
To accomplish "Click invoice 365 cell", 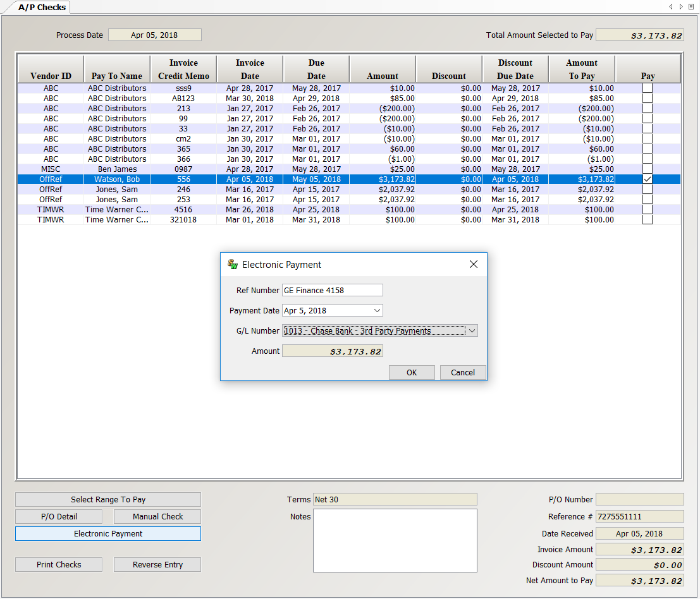I will (183, 149).
